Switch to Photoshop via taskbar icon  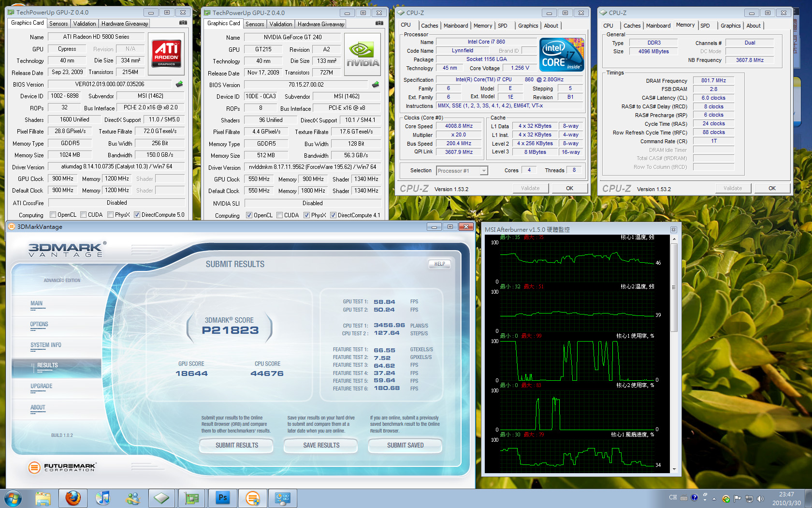point(222,498)
